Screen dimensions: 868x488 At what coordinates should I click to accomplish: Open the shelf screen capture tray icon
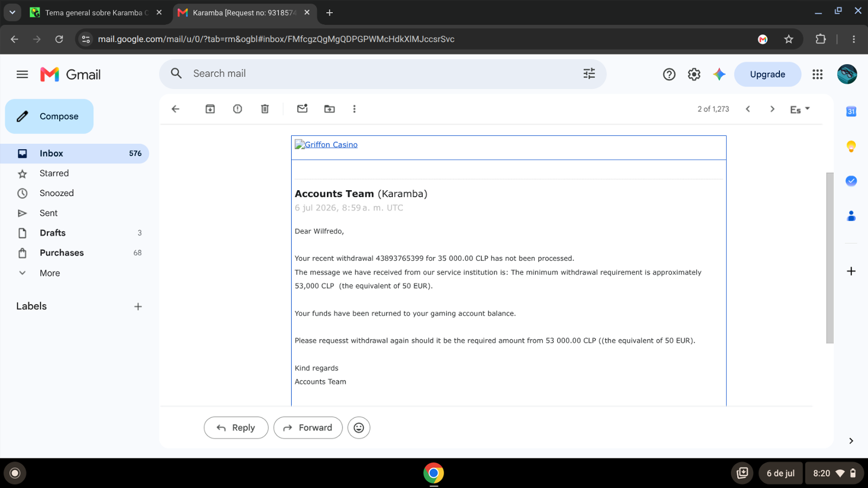coord(742,473)
